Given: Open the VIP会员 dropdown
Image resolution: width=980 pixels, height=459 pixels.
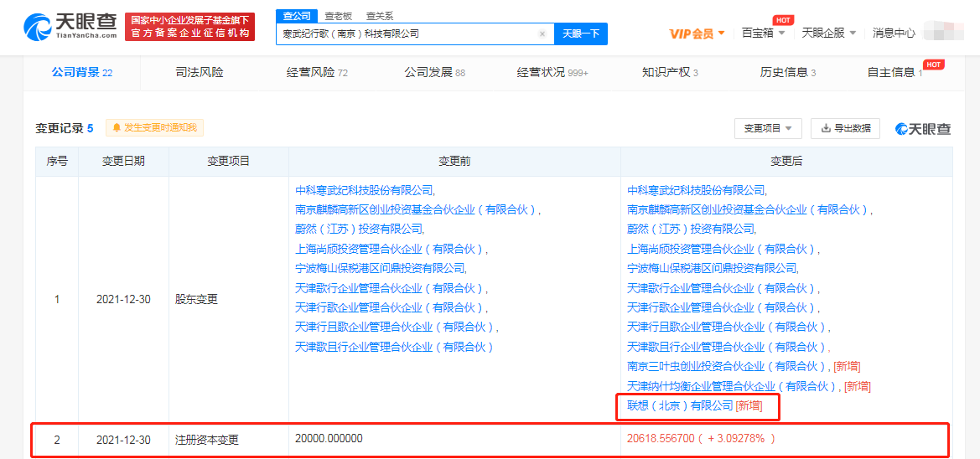Looking at the screenshot, I should point(697,34).
